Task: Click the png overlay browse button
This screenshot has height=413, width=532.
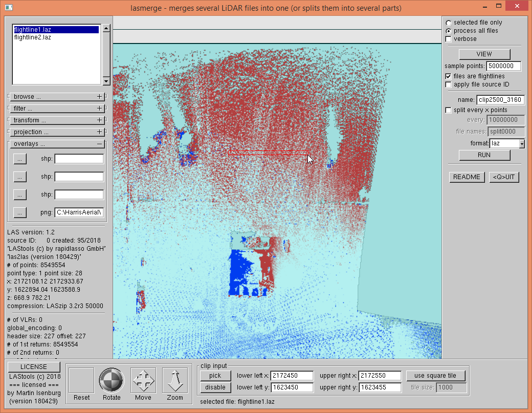Action: coord(19,212)
